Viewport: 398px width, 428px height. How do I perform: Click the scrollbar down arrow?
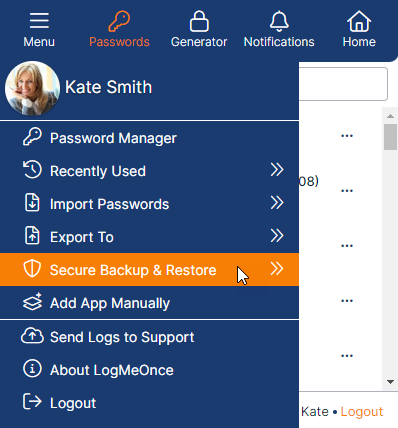(390, 382)
